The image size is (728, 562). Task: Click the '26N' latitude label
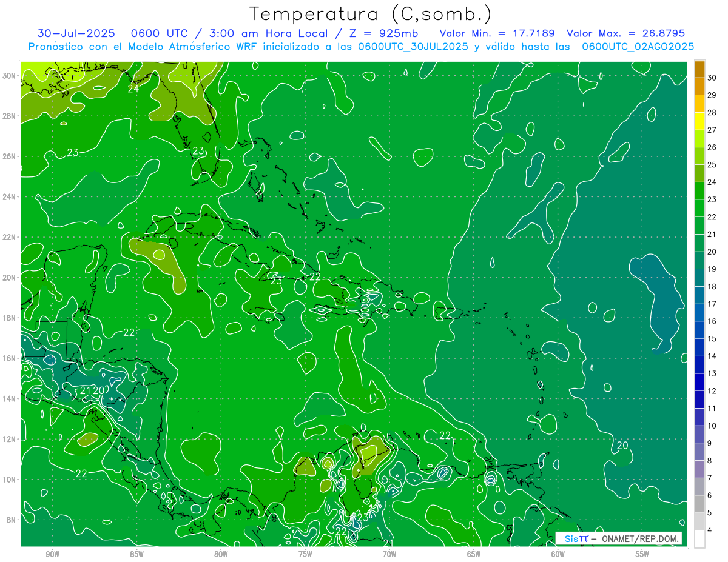(x=9, y=156)
